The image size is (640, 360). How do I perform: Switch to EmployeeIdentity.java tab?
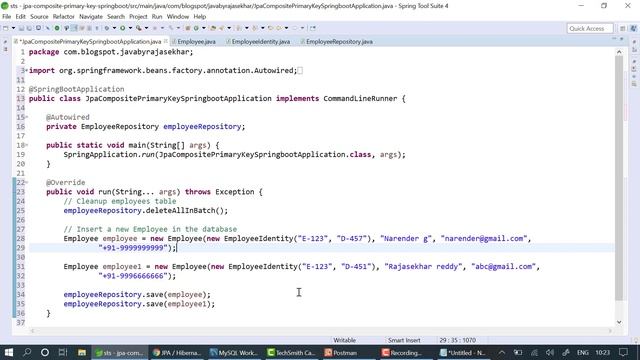[x=260, y=42]
